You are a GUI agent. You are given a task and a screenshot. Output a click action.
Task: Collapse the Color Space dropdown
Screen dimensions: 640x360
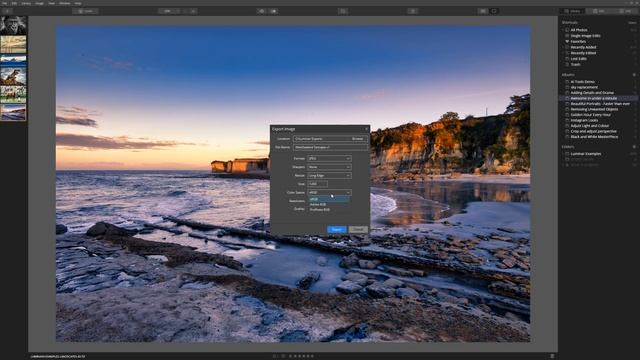click(x=329, y=192)
